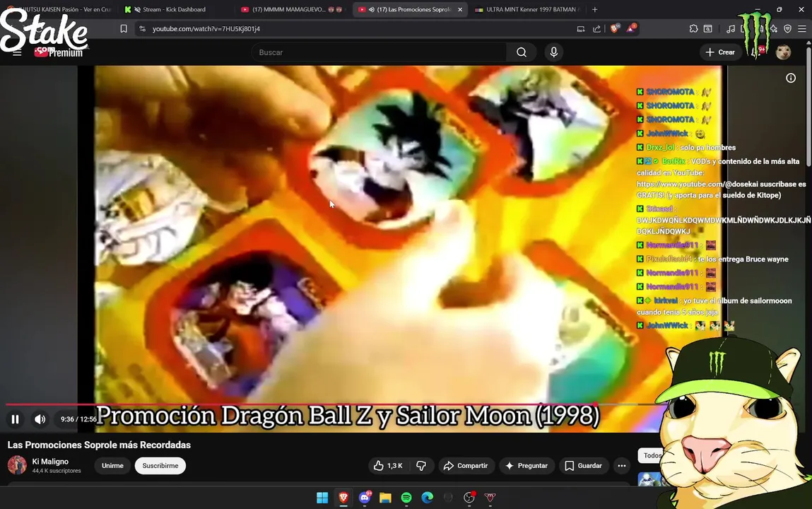Open the YouTube account avatar menu
This screenshot has width=812, height=509.
[783, 52]
